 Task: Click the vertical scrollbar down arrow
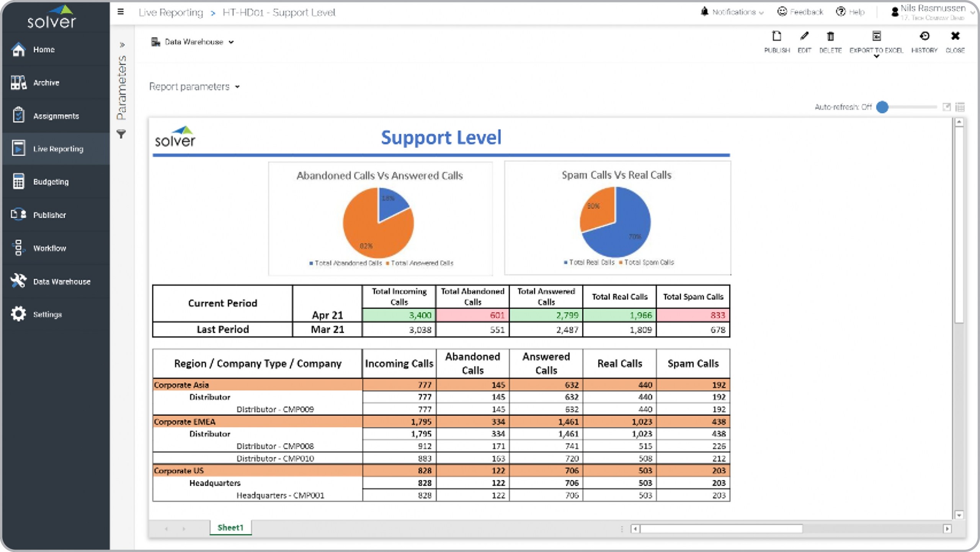(959, 515)
